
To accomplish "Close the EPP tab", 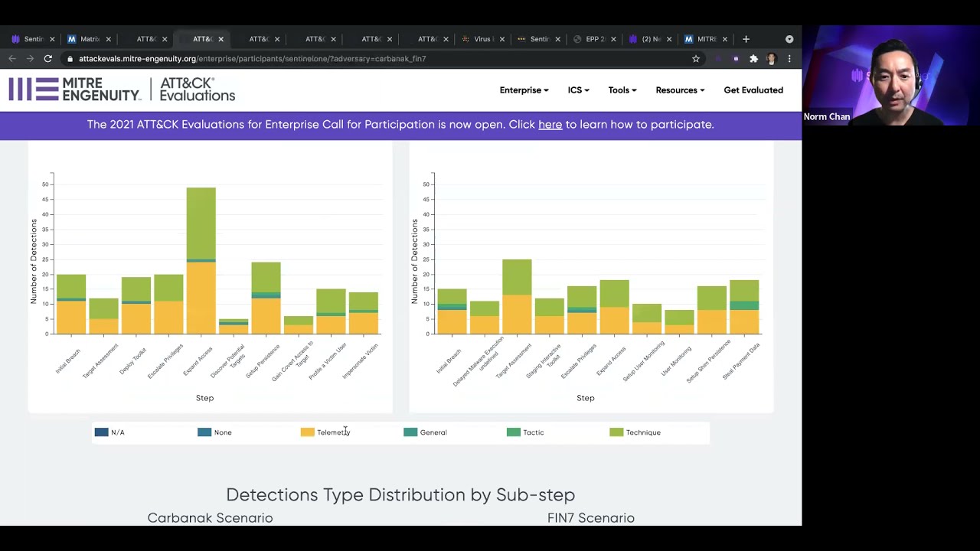I will point(613,39).
